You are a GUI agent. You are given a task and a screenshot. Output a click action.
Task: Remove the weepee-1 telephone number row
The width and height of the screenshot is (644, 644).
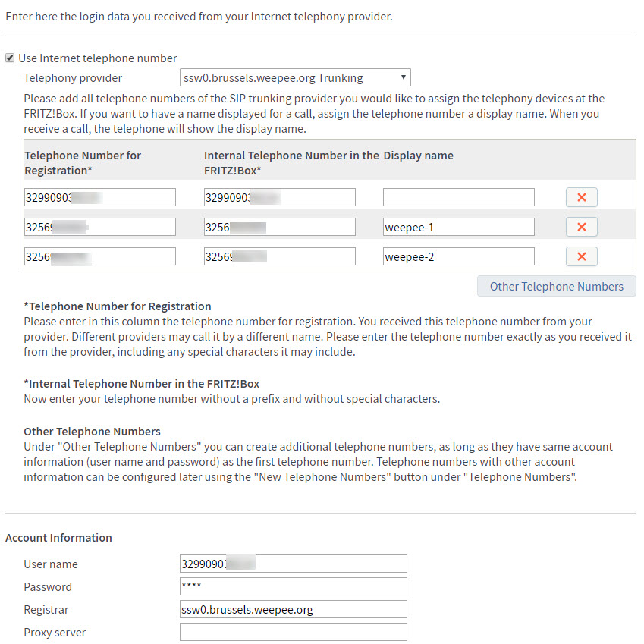[x=581, y=227]
